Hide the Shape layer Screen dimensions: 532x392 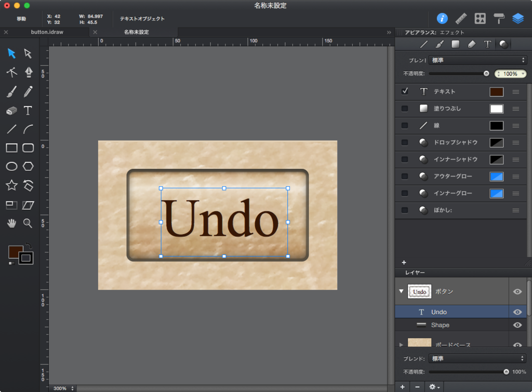point(517,325)
